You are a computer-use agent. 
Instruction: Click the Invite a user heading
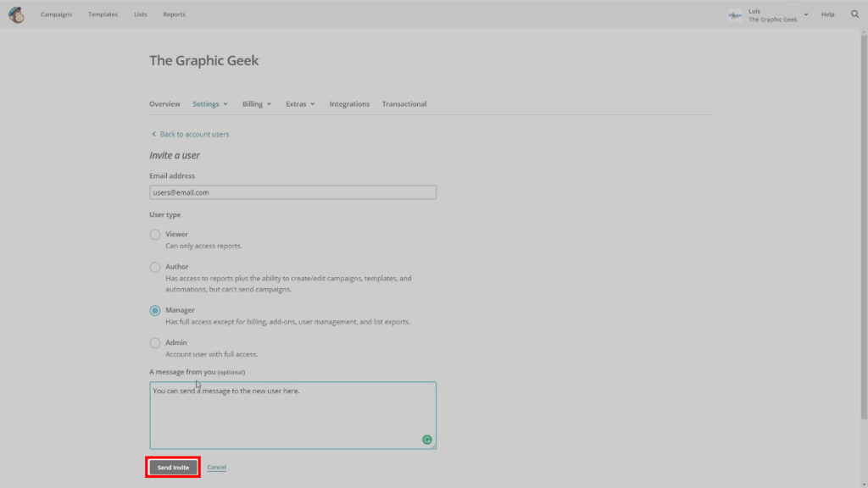pyautogui.click(x=175, y=156)
